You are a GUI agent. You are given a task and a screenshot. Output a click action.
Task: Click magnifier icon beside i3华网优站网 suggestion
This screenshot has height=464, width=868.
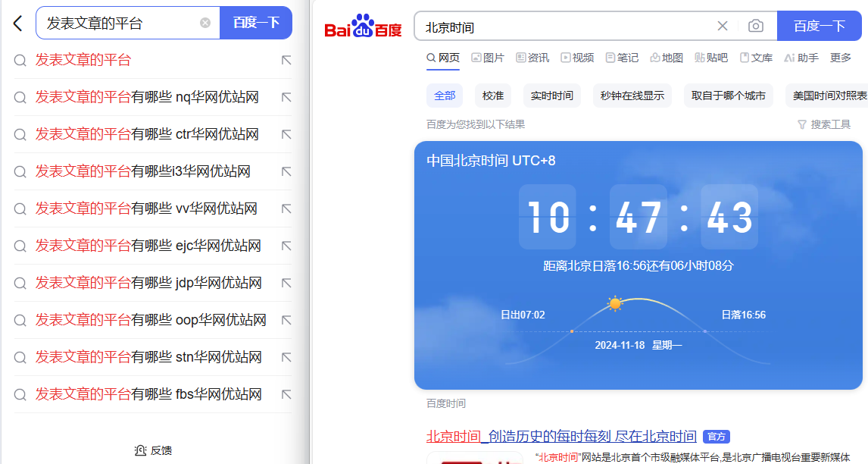pos(20,172)
